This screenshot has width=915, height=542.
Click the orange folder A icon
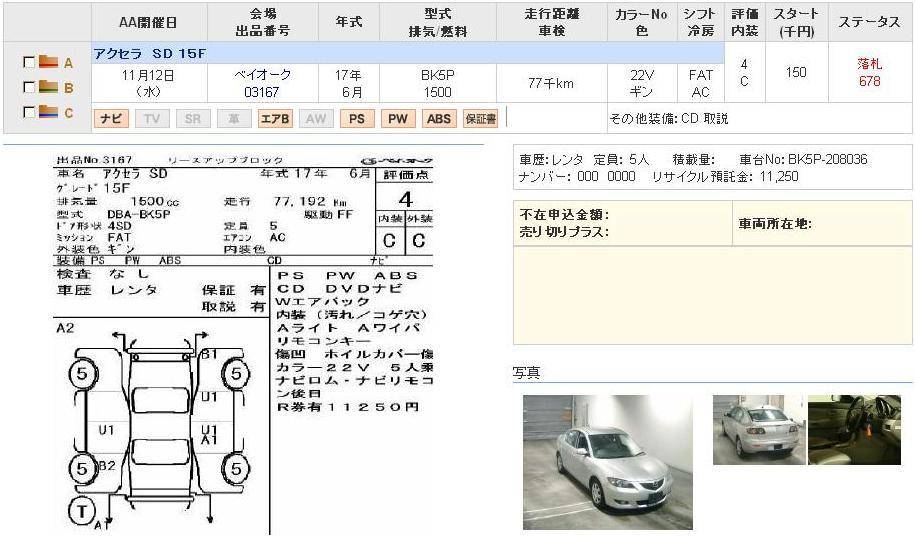click(x=48, y=61)
